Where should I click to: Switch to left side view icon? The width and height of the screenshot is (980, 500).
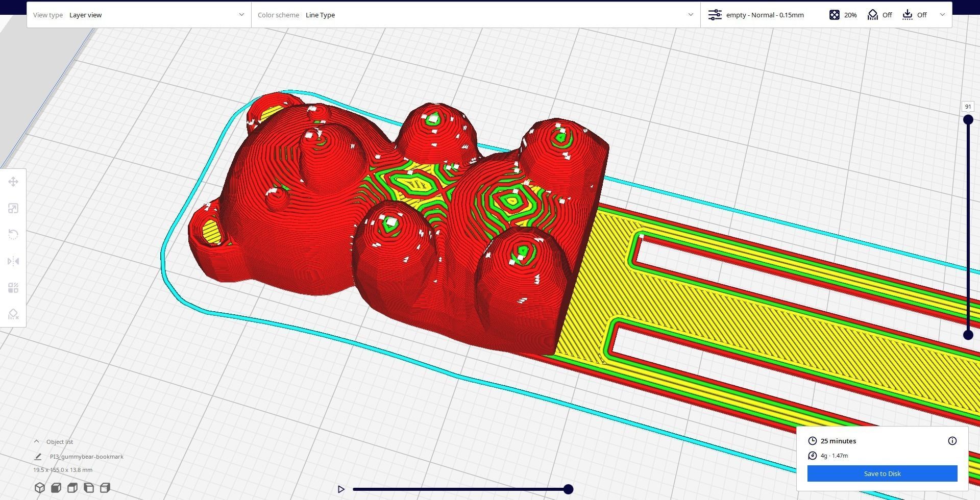89,488
